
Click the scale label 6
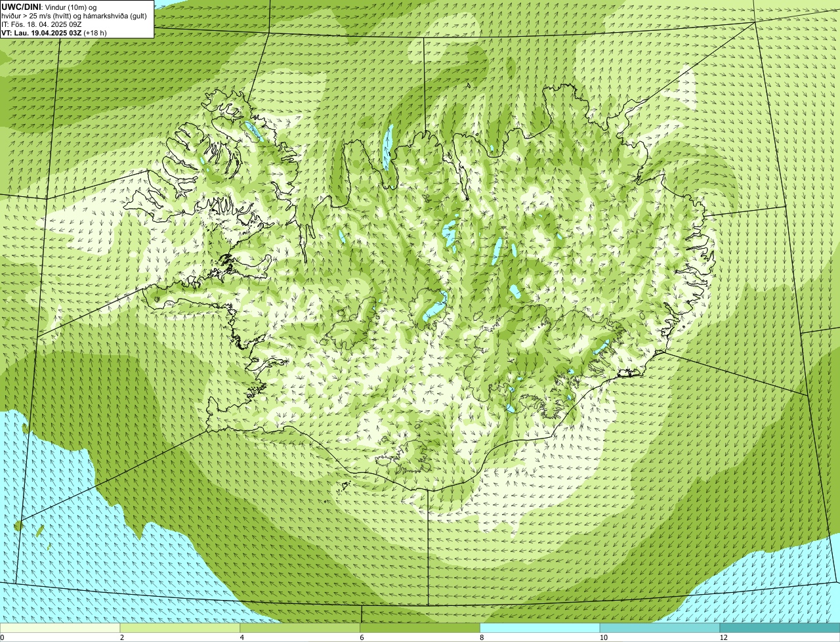(x=362, y=637)
